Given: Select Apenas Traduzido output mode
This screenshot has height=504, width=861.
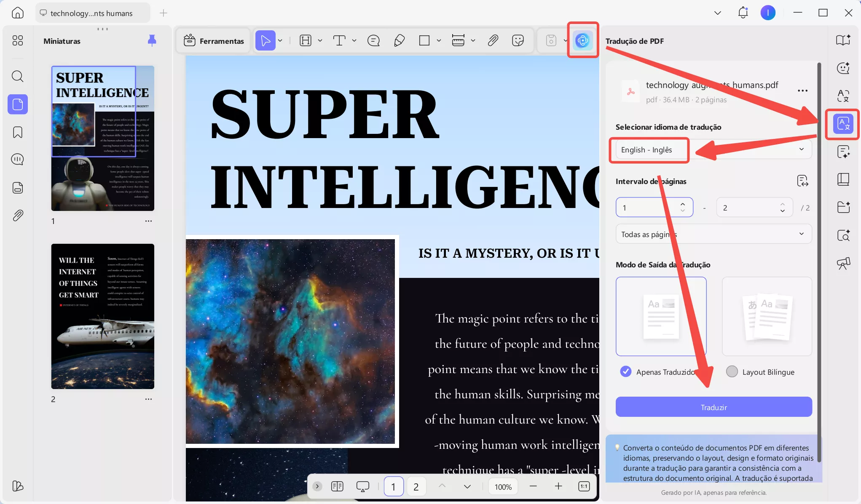Looking at the screenshot, I should 626,371.
